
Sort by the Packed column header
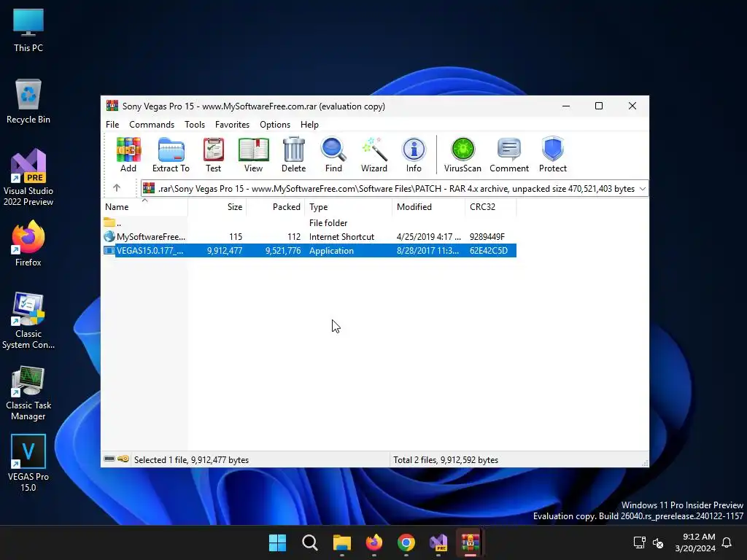[275, 206]
